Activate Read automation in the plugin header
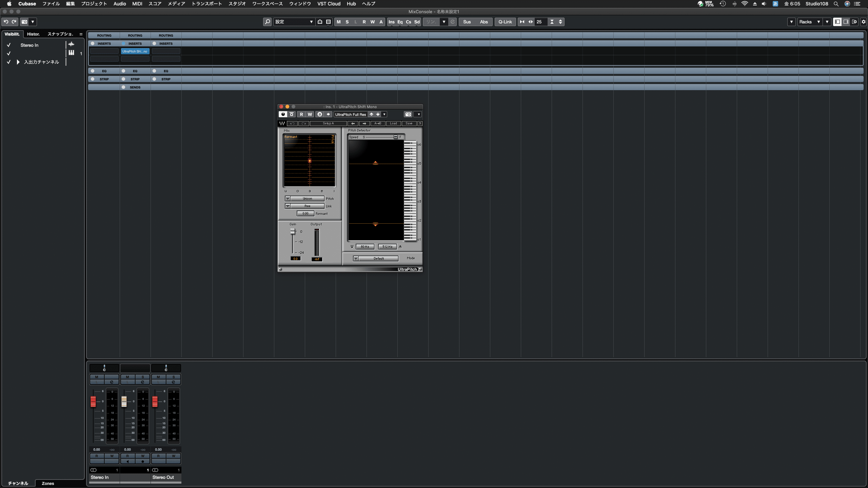The height and width of the screenshot is (488, 868). point(301,114)
